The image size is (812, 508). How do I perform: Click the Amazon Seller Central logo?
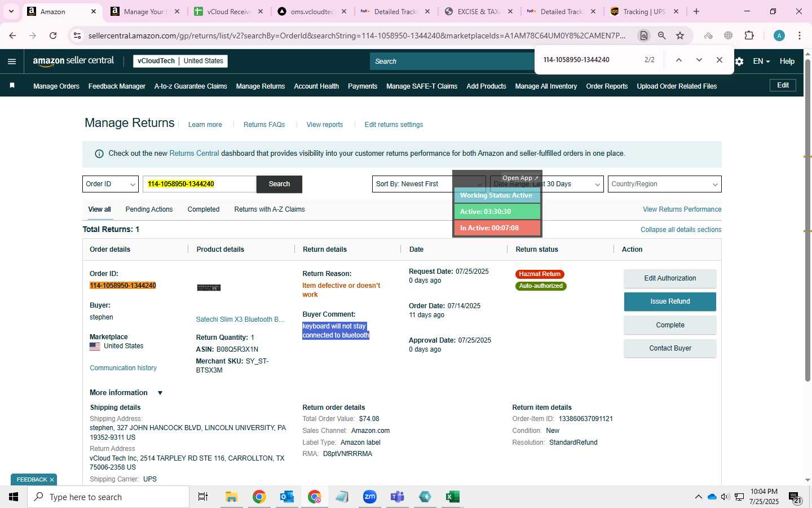pos(73,61)
